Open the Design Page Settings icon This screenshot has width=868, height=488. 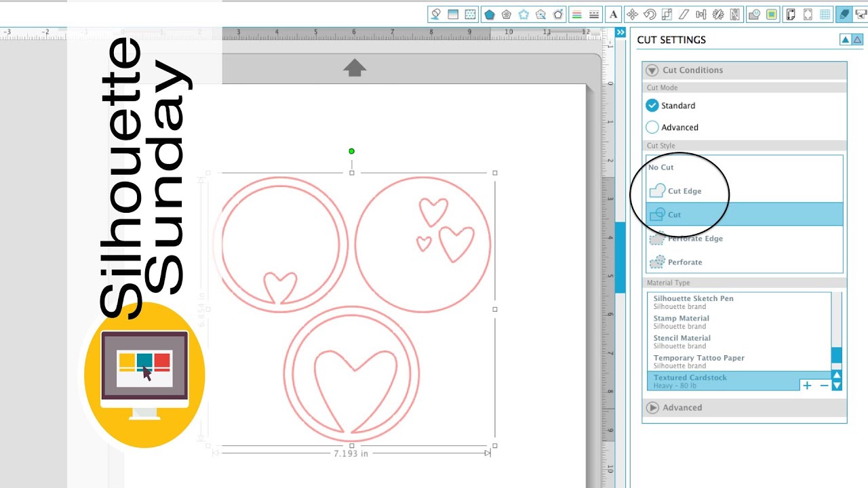[790, 14]
